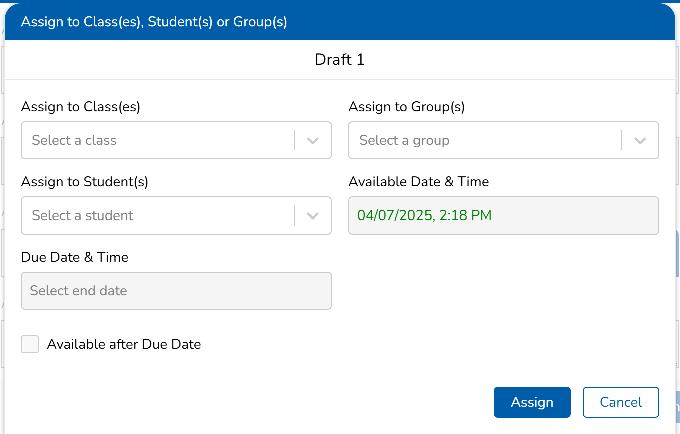Click the 'Assign to Group(s)' label
680x434 pixels.
[x=406, y=107]
